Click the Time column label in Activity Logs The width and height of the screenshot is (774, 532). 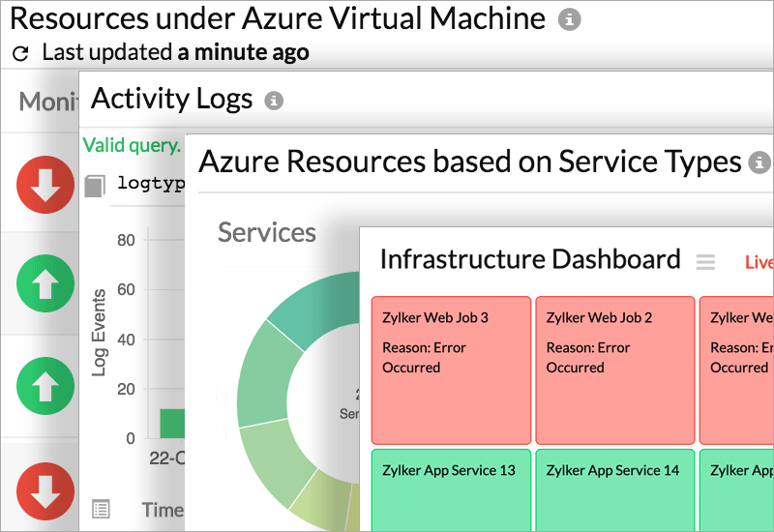(163, 510)
